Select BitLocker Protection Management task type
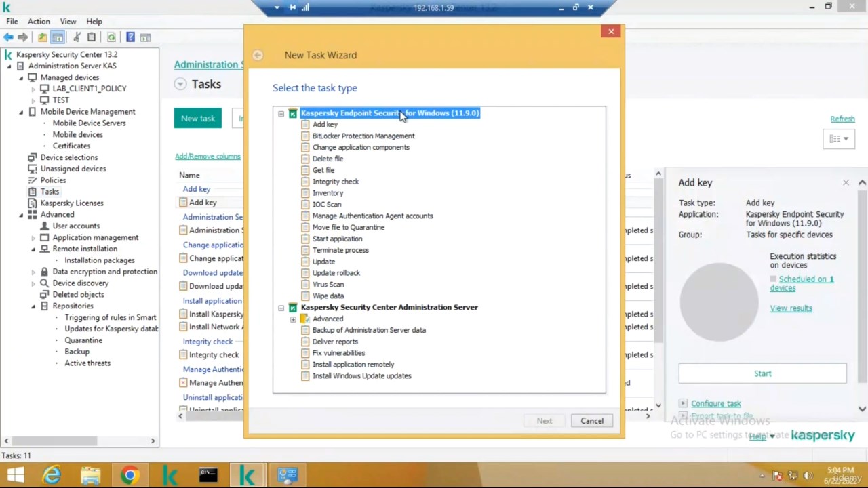The image size is (868, 488). (363, 136)
